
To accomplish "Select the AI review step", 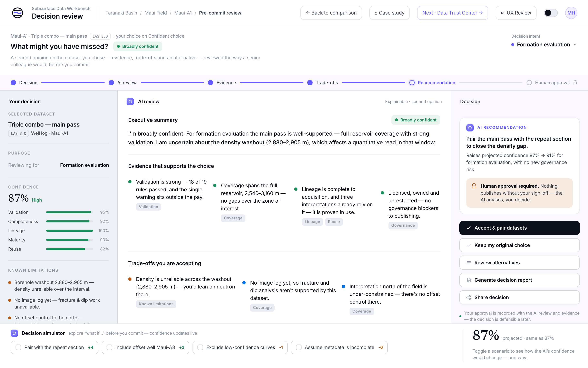I will pyautogui.click(x=123, y=83).
